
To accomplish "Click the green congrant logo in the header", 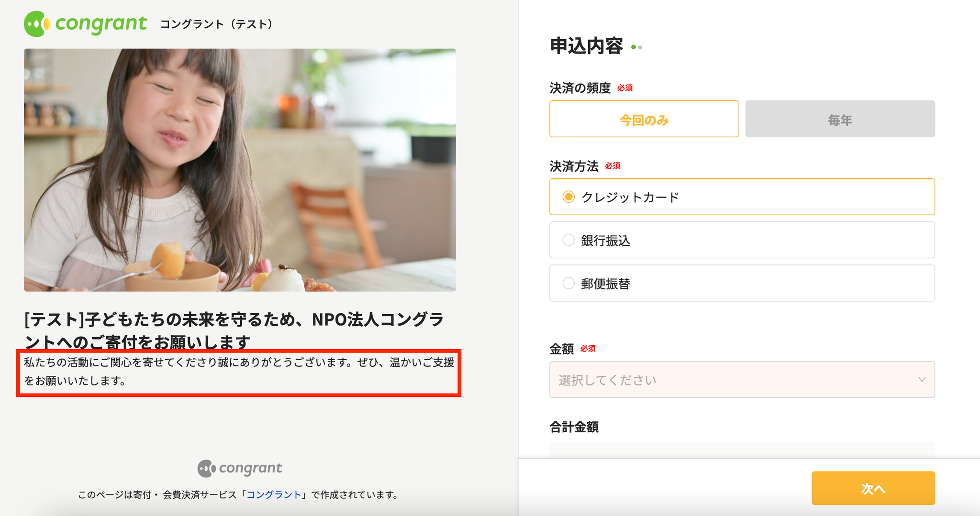I will pos(85,24).
